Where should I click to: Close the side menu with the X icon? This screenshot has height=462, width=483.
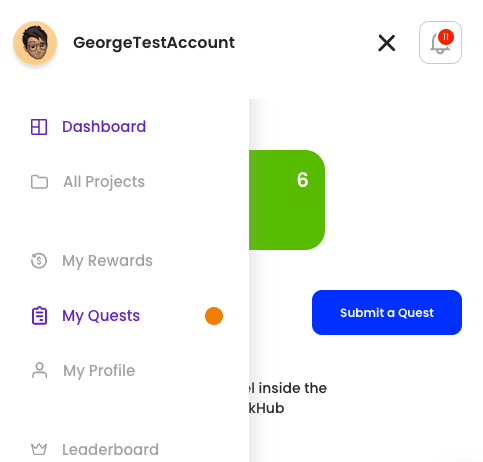tap(387, 43)
